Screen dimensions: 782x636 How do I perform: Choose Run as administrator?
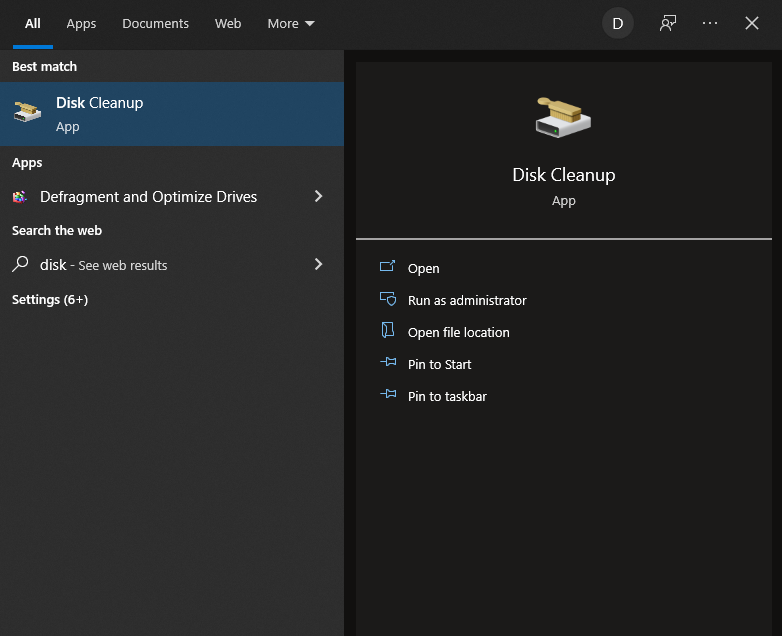pos(467,300)
